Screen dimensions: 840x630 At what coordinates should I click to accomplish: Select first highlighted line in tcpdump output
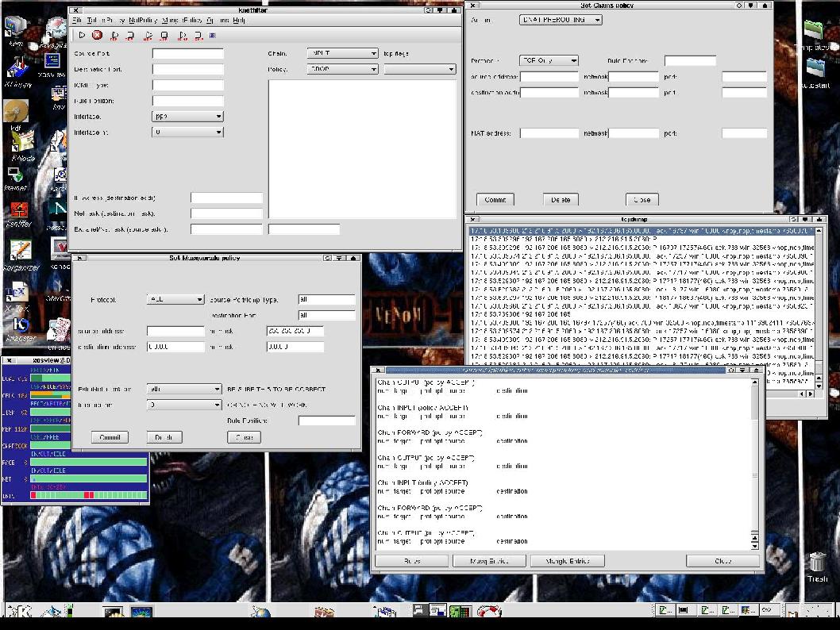tap(642, 231)
